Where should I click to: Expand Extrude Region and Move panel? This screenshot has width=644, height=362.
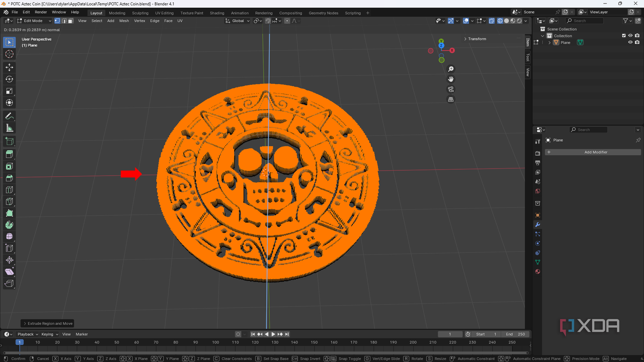point(48,323)
